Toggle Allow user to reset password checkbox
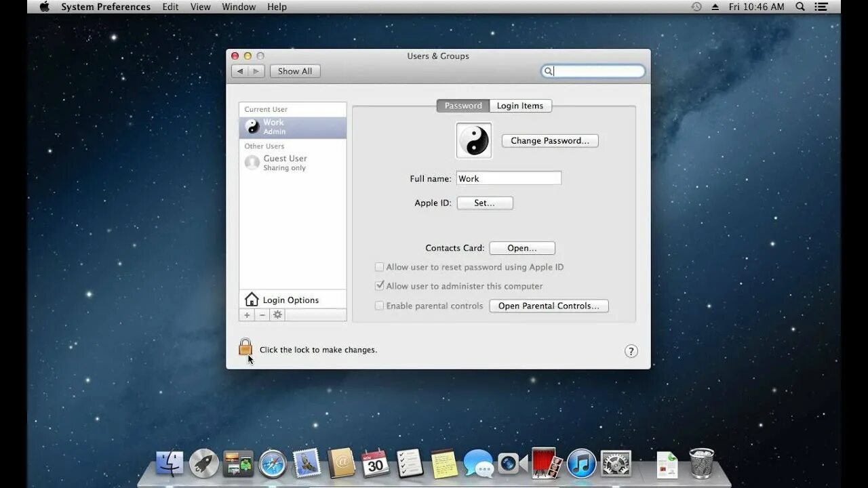868x488 pixels. pyautogui.click(x=380, y=267)
